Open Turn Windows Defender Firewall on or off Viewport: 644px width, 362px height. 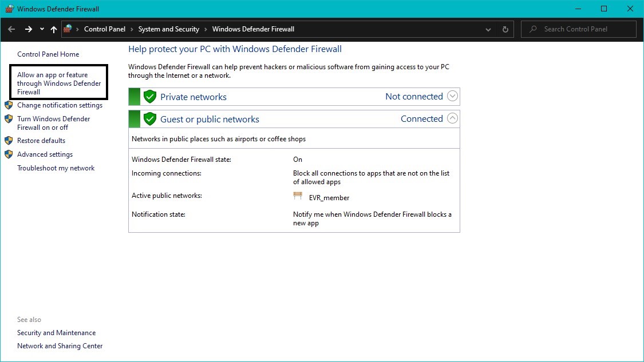coord(53,123)
